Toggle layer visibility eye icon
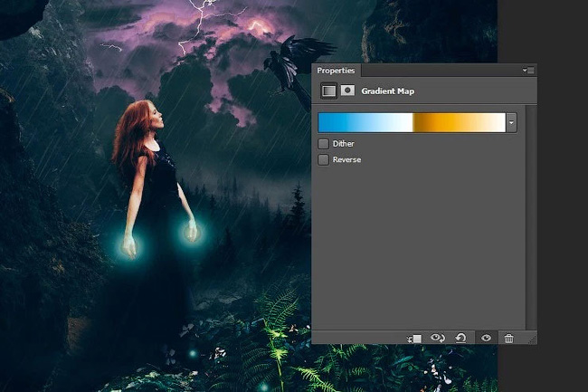Viewport: 588px width, 392px height. 486,339
